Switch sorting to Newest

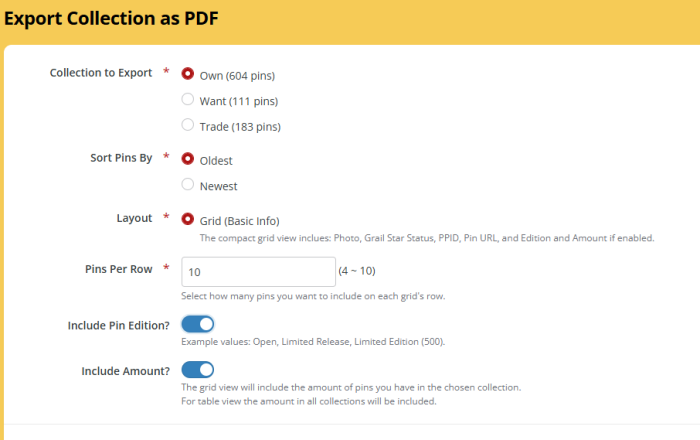point(188,185)
